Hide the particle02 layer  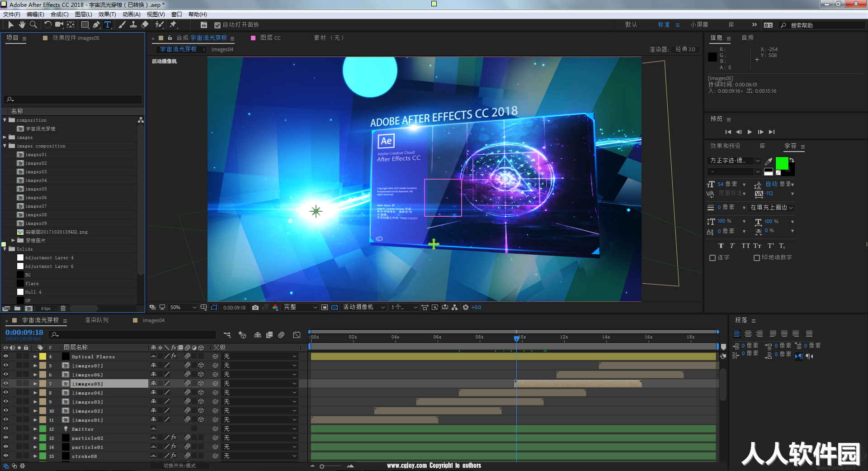click(6, 438)
